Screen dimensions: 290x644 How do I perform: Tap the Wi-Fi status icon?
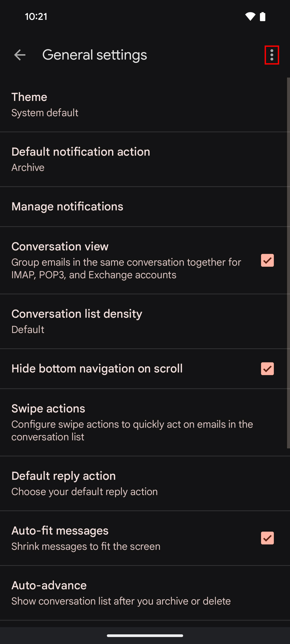point(250,17)
